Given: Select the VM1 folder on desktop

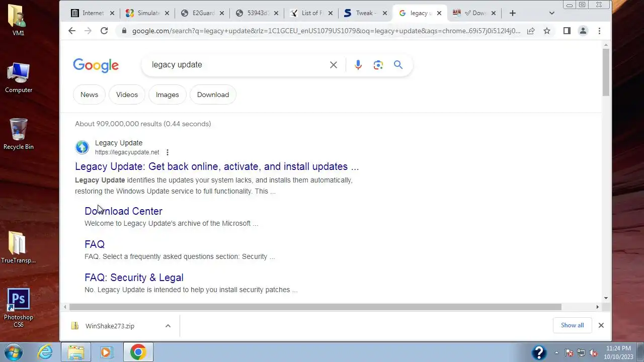Looking at the screenshot, I should (19, 20).
